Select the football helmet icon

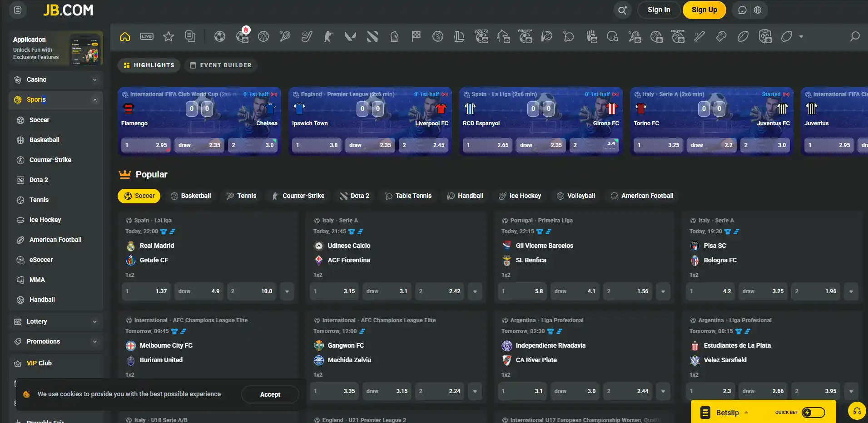click(x=612, y=36)
